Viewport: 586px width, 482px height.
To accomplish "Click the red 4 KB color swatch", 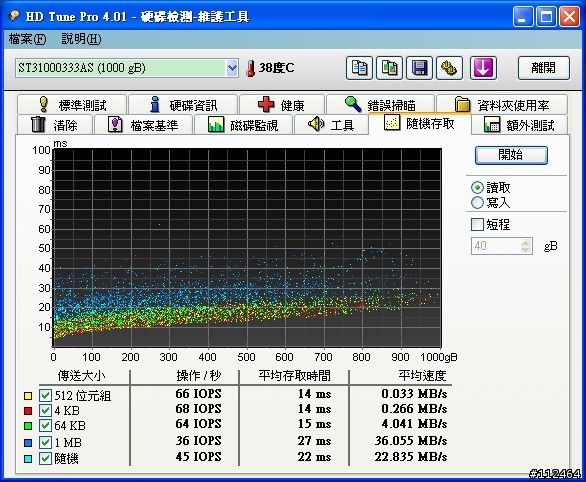I will click(x=28, y=411).
